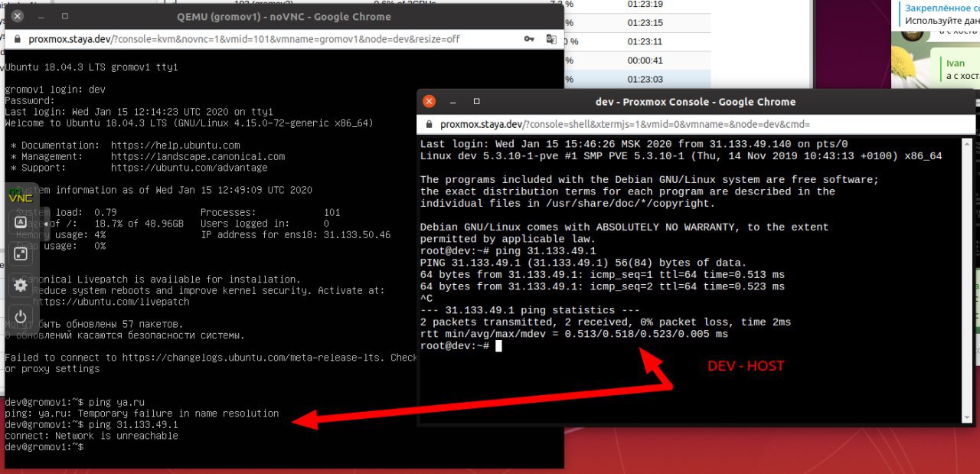The height and width of the screenshot is (474, 980).
Task: Minimize the QEMU noVNC window
Action: [42, 16]
